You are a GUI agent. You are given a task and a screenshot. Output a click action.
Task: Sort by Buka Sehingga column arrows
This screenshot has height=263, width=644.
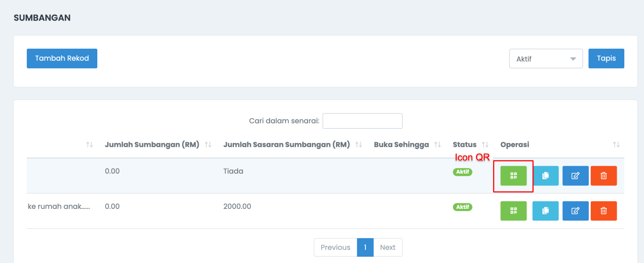click(437, 145)
